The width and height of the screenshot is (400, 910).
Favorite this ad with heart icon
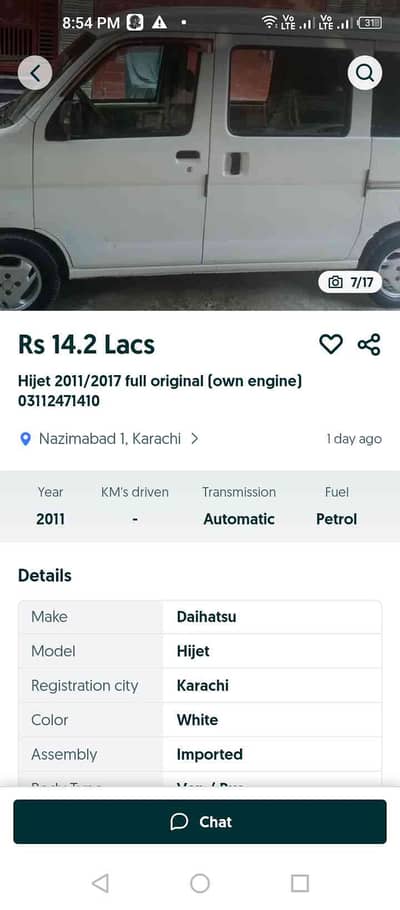click(x=331, y=344)
